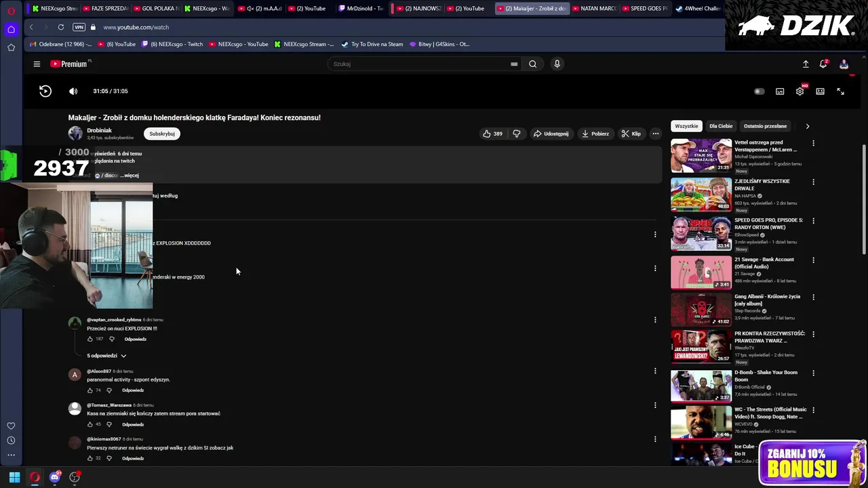This screenshot has width=868, height=488.
Task: Open Discord from the taskbar
Action: tap(55, 477)
